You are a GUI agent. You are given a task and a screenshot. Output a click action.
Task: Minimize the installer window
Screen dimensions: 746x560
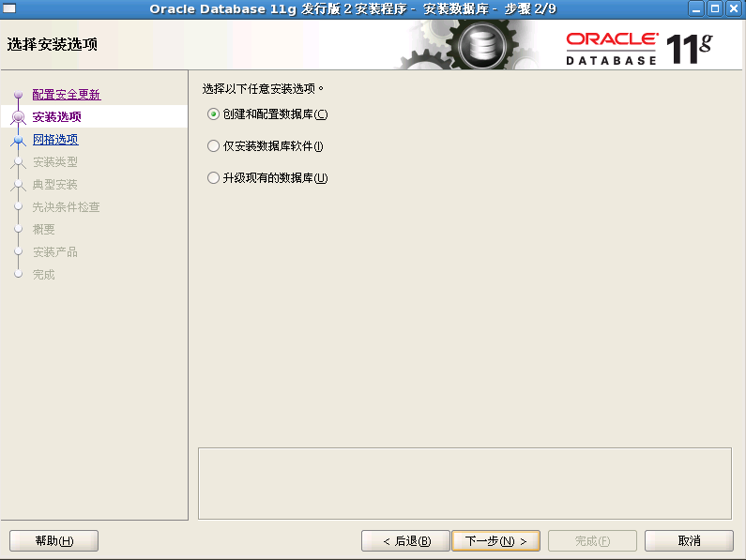pyautogui.click(x=696, y=8)
